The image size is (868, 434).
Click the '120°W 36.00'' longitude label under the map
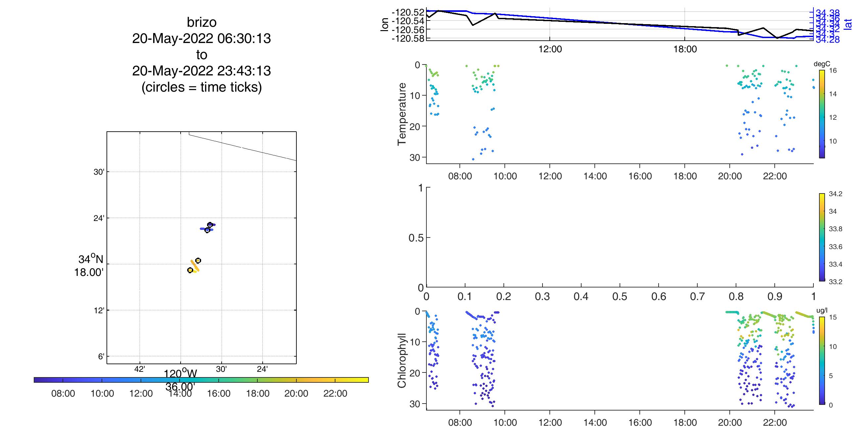pyautogui.click(x=180, y=380)
